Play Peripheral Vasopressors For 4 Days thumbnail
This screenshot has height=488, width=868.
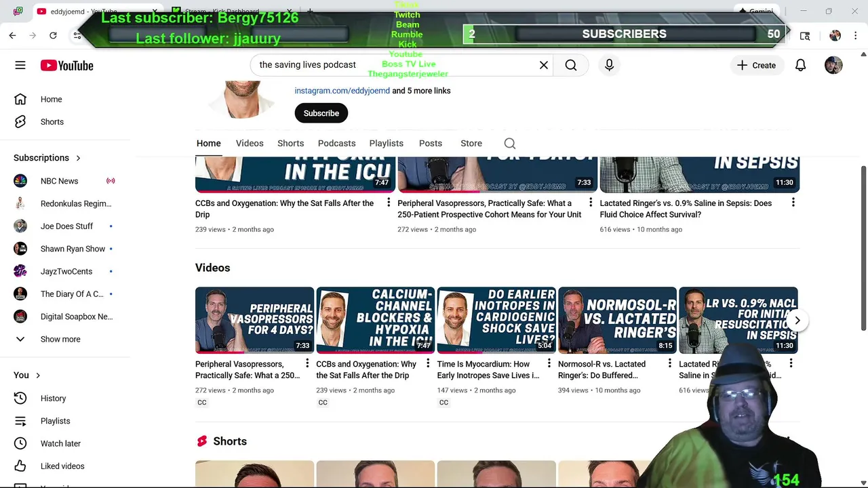coord(254,320)
